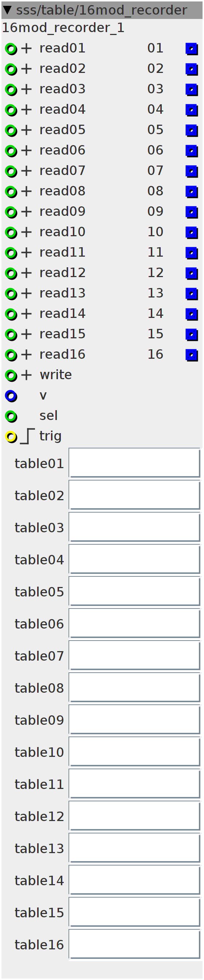The width and height of the screenshot is (204, 980).
Task: Click the table01 input field
Action: pos(134,463)
